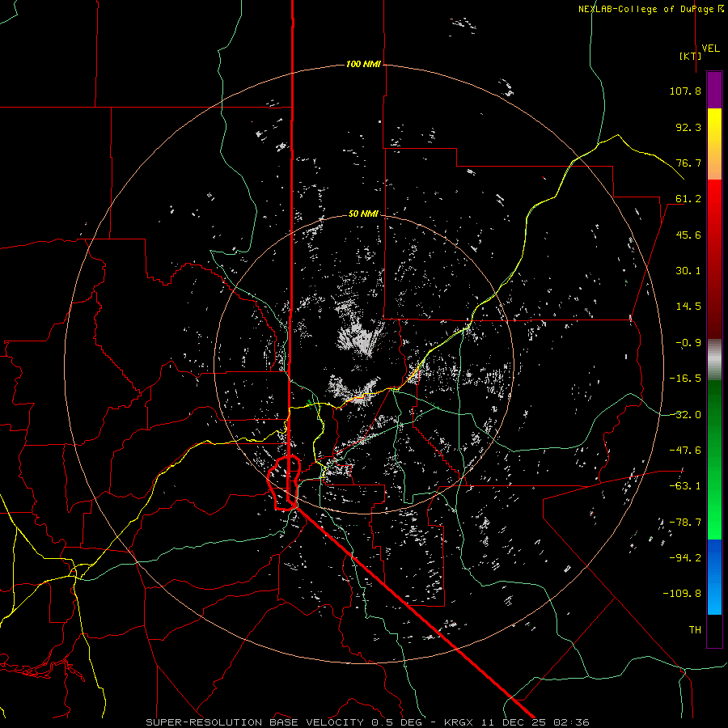Click the -32.0 velocity scale value
The width and height of the screenshot is (728, 728).
click(685, 415)
